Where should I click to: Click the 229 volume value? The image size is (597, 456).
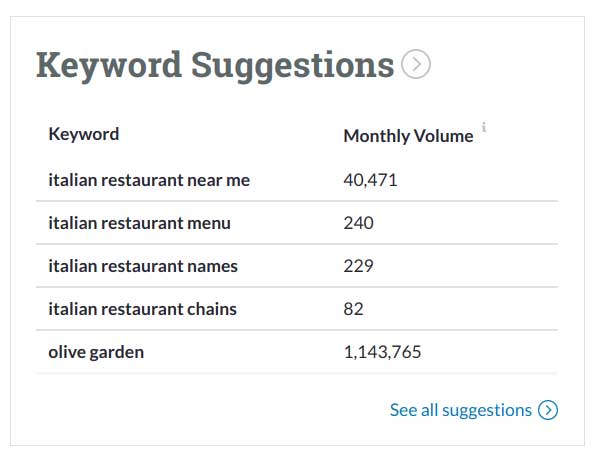tap(358, 266)
